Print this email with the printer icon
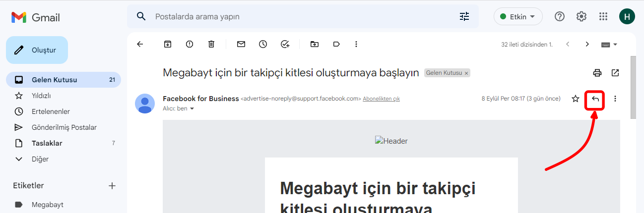Screen dimensions: 644x213 pyautogui.click(x=597, y=73)
